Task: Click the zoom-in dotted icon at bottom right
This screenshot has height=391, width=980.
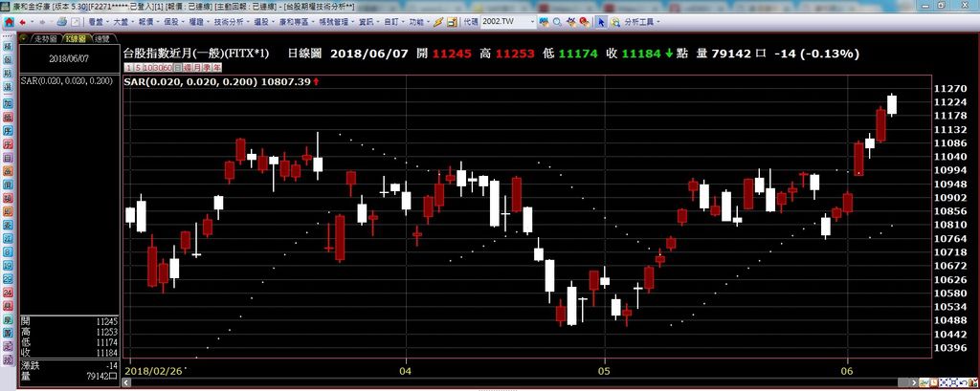Action: (944, 382)
